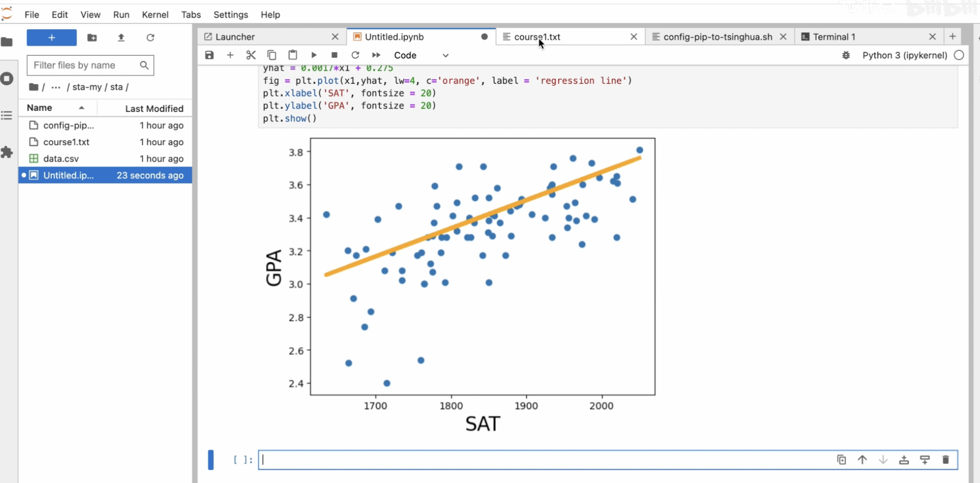Cut selected cell with scissors icon
Image resolution: width=980 pixels, height=483 pixels.
coord(251,55)
